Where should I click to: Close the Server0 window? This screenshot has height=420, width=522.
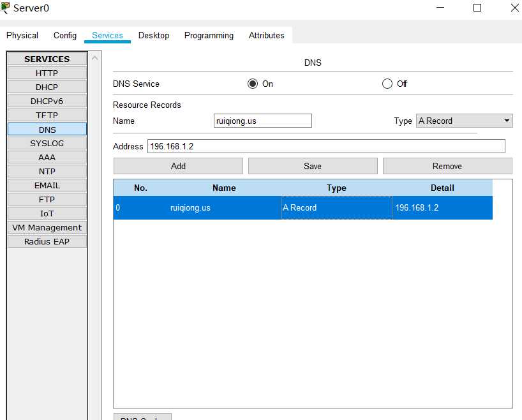click(x=515, y=7)
